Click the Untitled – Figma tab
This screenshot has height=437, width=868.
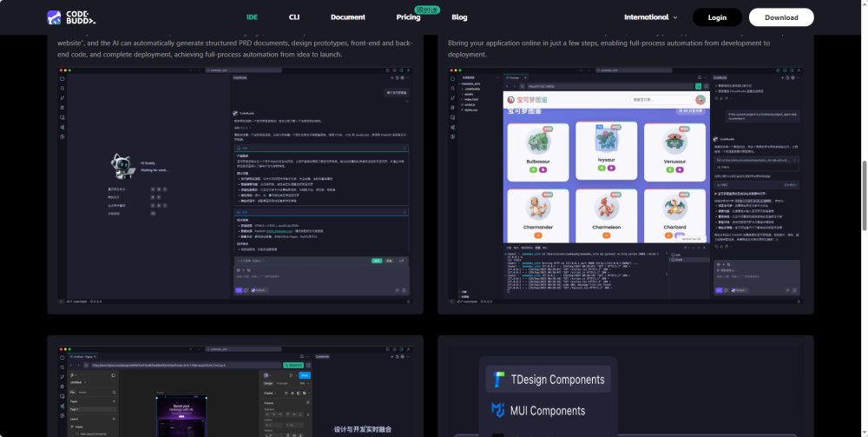pos(82,357)
